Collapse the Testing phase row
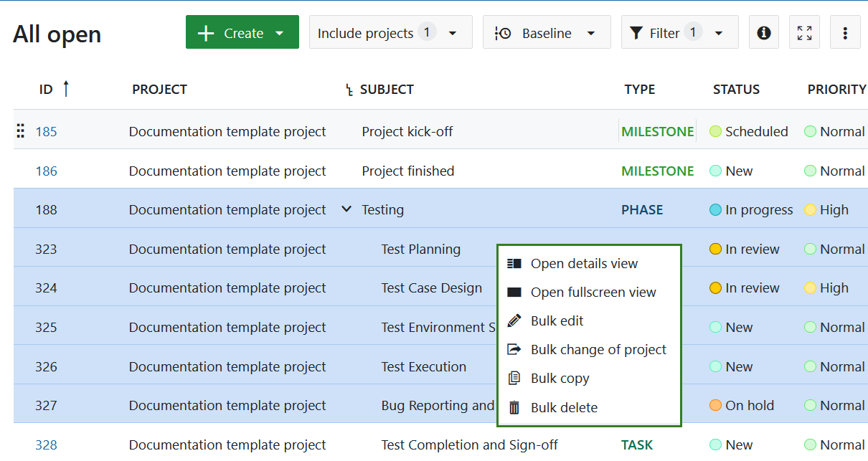Screen dimensions: 868x461 pyautogui.click(x=346, y=209)
